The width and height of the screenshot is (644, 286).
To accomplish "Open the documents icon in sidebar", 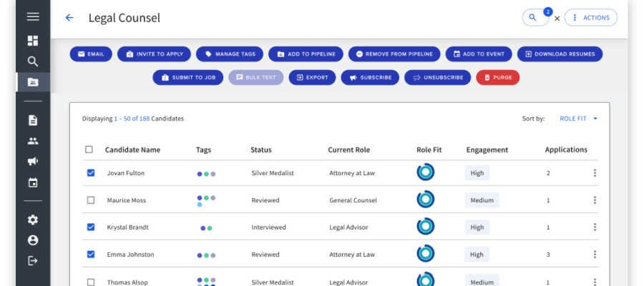I will click(x=33, y=120).
